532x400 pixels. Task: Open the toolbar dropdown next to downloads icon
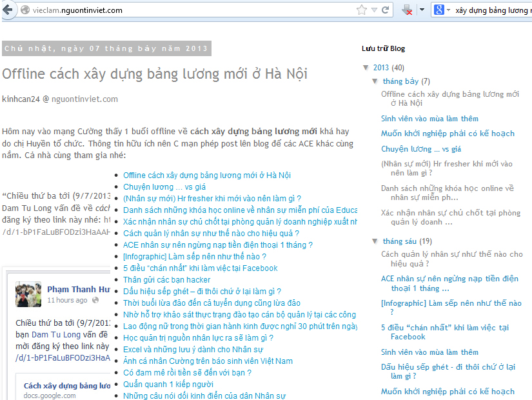(x=422, y=10)
